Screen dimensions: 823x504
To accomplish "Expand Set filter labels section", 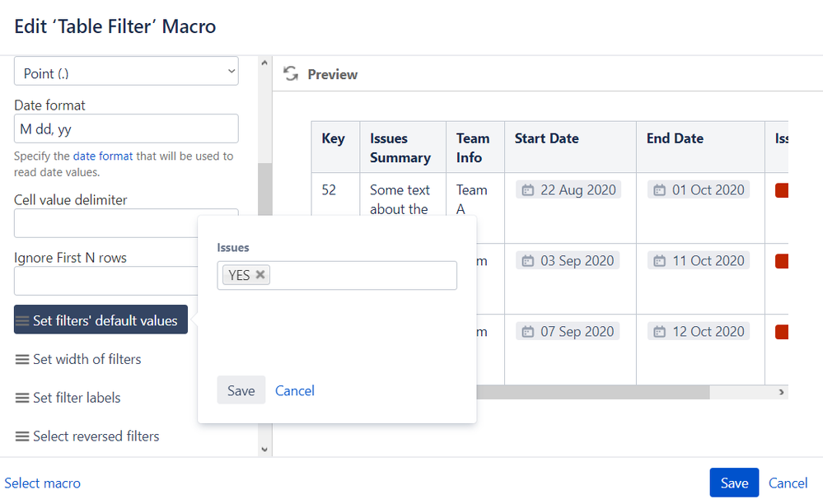I will 68,398.
